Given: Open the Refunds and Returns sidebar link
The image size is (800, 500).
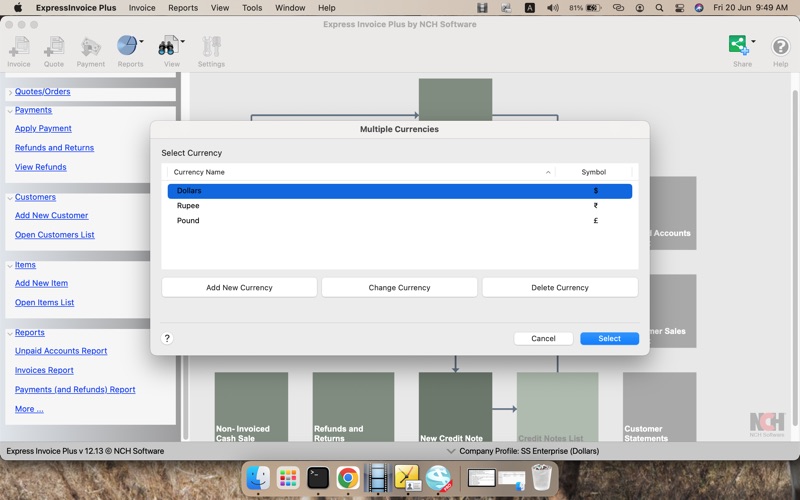Looking at the screenshot, I should pos(55,148).
